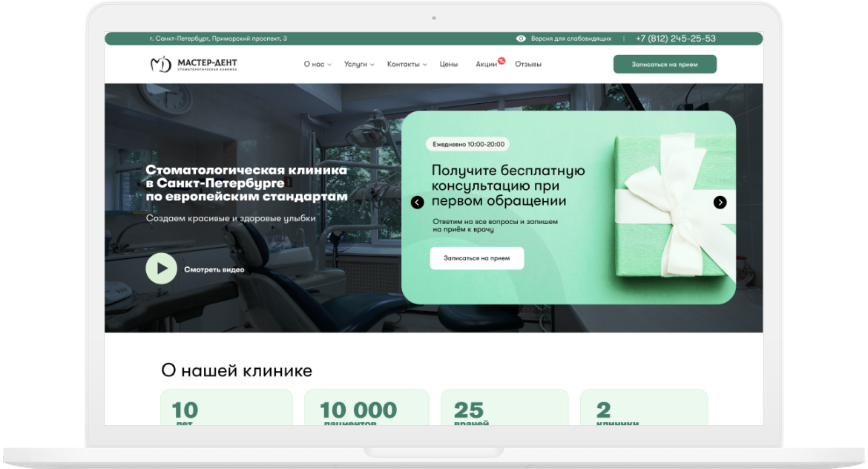Screen dimensions: 868x469
Task: Play the clinic video with round play button
Action: pos(161,269)
